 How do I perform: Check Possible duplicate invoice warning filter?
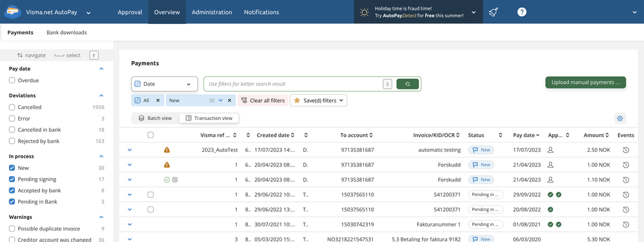point(12,228)
